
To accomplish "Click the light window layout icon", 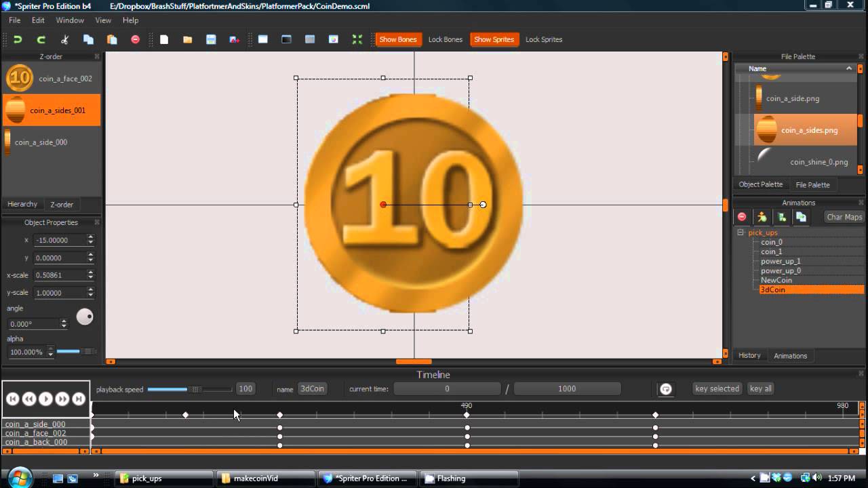I will [x=263, y=39].
